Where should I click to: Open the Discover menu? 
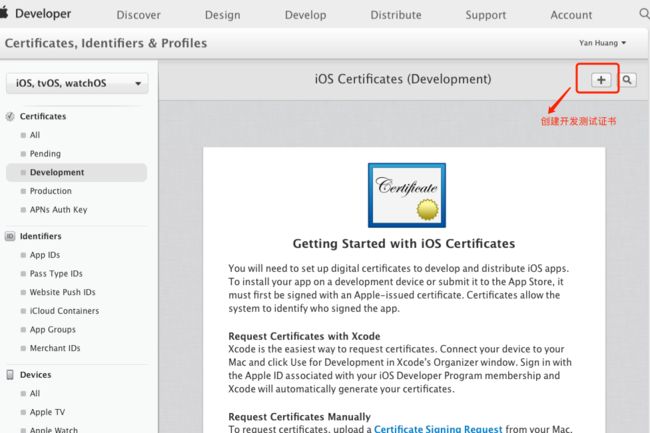[x=138, y=15]
